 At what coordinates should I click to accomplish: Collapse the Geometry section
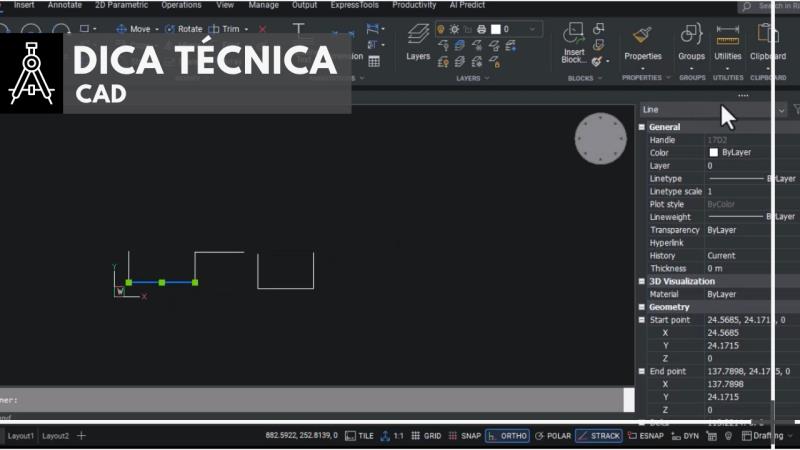pos(642,307)
